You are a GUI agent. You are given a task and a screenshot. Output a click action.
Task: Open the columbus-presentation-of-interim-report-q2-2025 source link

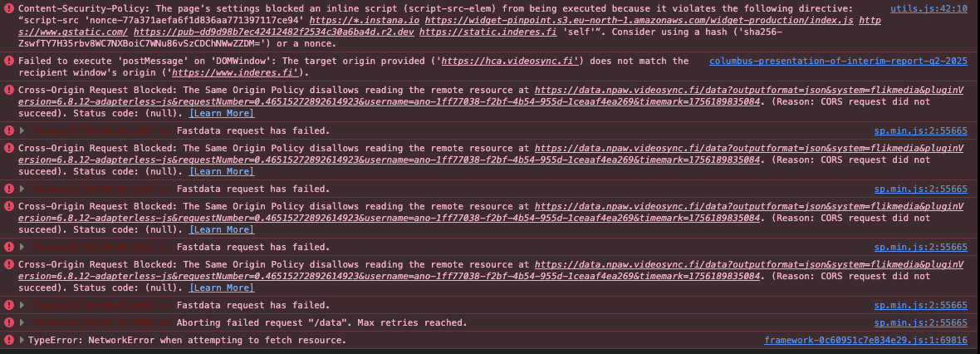click(838, 61)
